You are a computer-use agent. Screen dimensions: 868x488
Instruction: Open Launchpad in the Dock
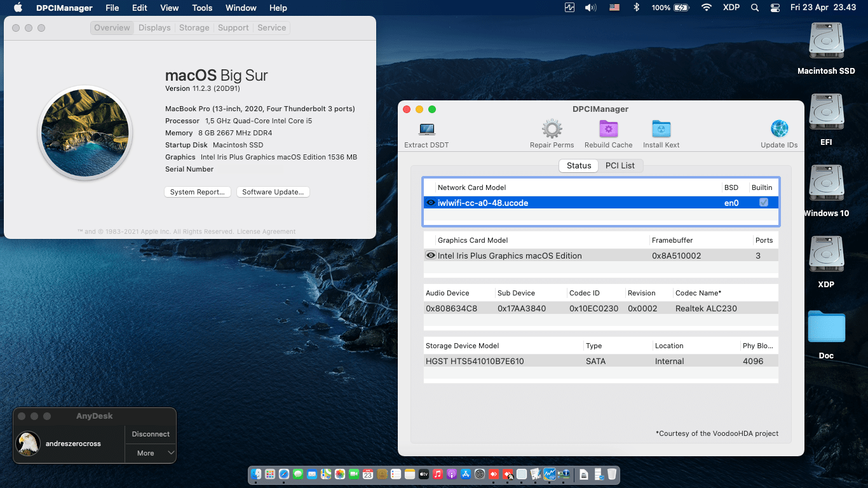point(270,474)
